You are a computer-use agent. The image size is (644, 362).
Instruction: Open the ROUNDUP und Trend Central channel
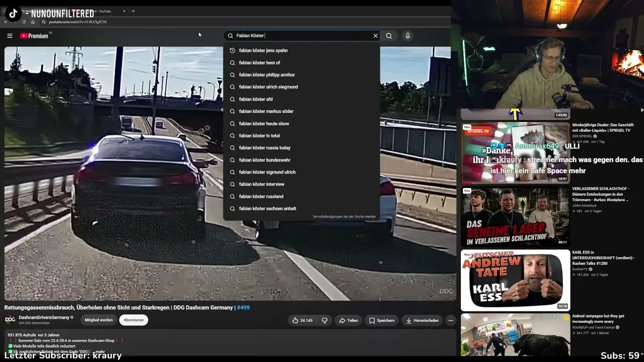point(593,328)
